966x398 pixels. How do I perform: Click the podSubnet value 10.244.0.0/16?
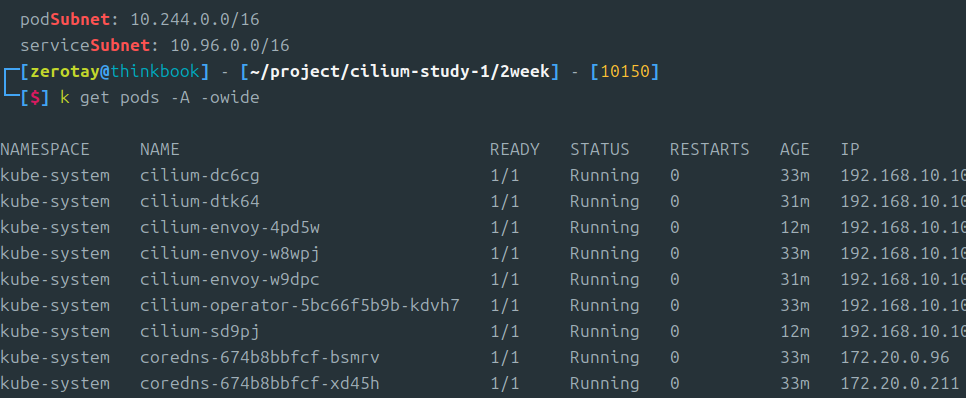[195, 20]
